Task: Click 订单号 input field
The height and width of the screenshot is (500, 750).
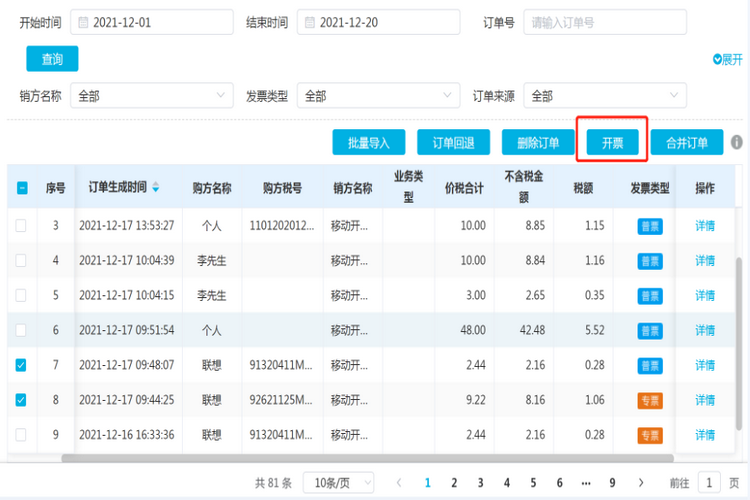Action: pyautogui.click(x=605, y=22)
